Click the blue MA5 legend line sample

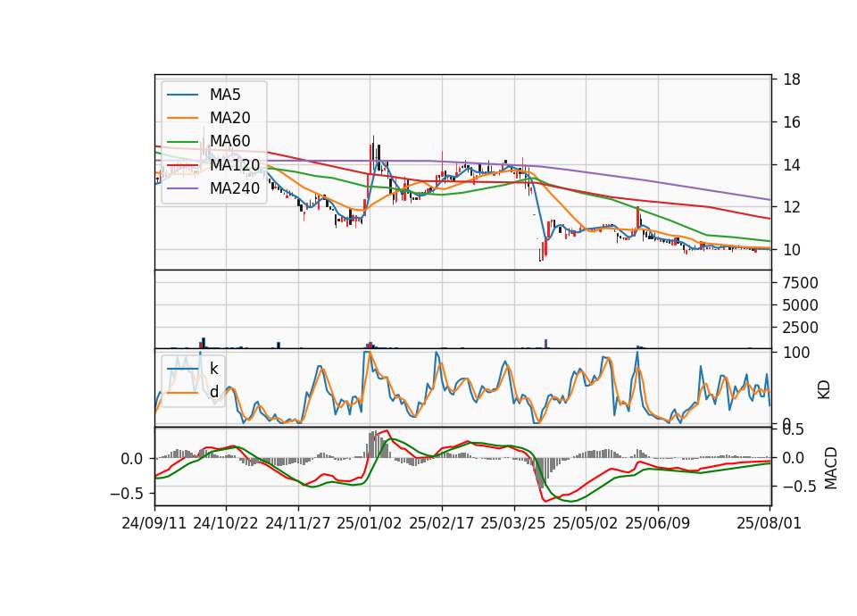click(182, 95)
